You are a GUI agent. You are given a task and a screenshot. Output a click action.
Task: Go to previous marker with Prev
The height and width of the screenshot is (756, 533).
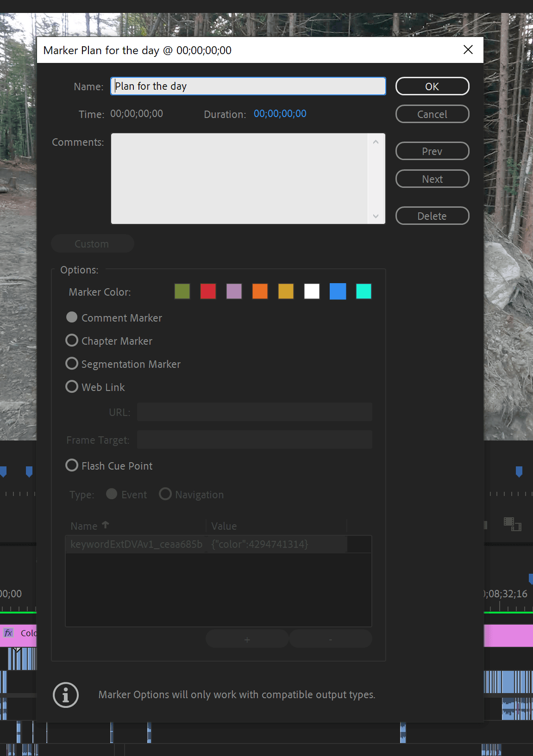[432, 151]
